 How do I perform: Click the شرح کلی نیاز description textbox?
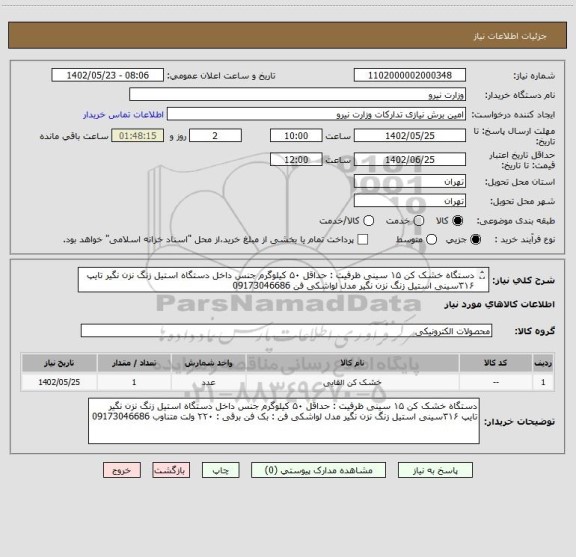click(x=283, y=280)
